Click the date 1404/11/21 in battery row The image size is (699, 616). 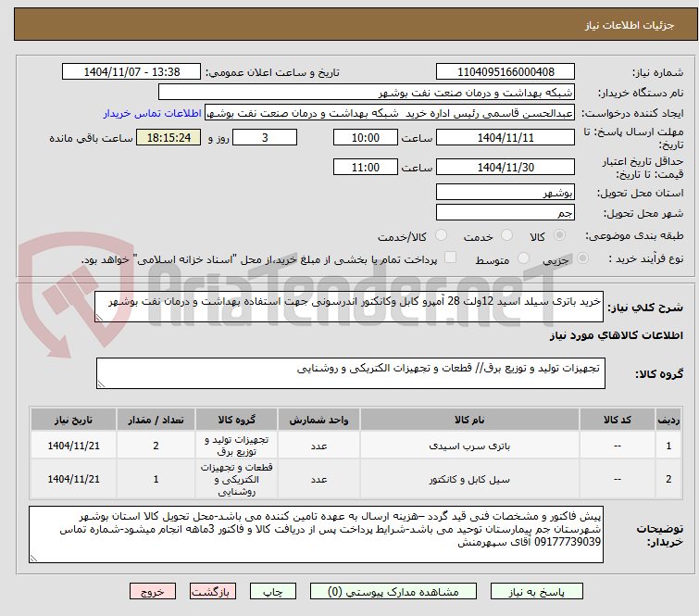[73, 446]
